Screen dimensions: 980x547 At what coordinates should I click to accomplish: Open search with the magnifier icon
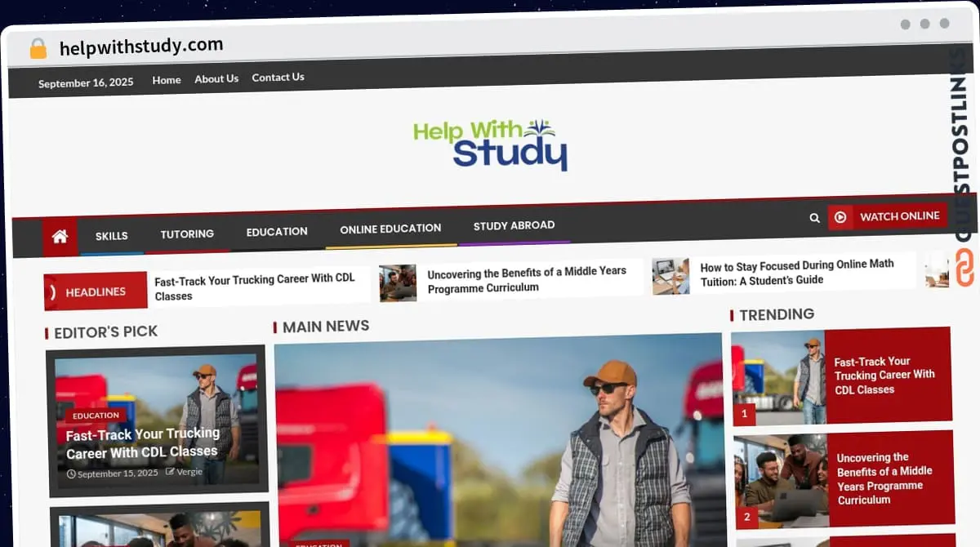[x=814, y=218]
